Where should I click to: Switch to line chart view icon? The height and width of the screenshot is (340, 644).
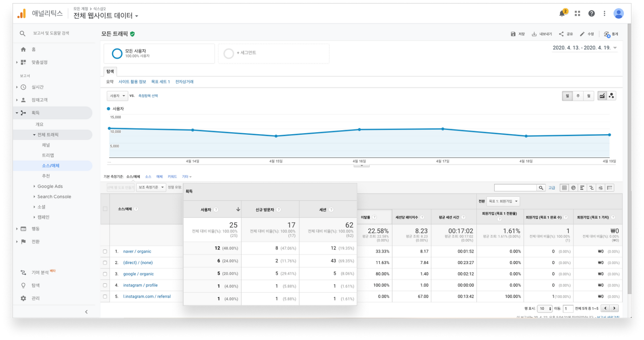point(602,96)
